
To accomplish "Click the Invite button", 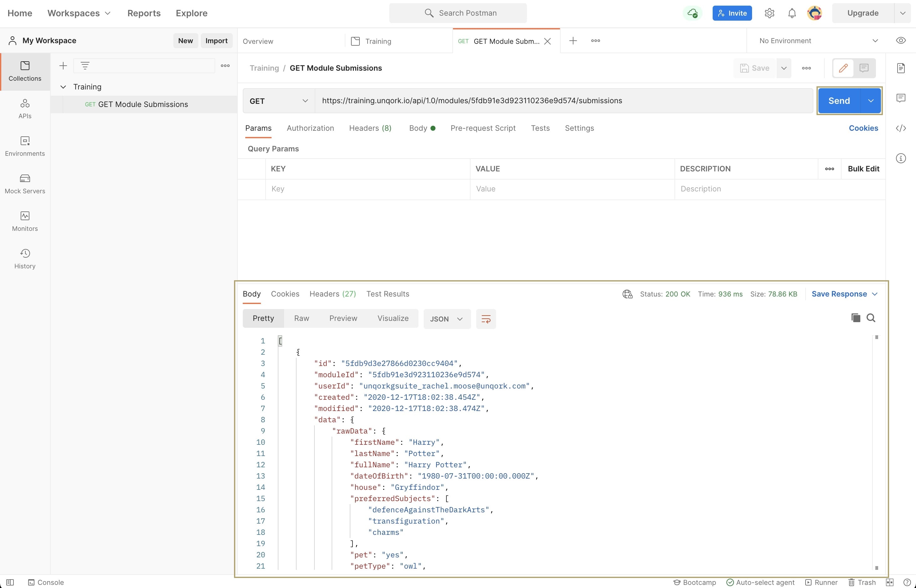I will [732, 13].
